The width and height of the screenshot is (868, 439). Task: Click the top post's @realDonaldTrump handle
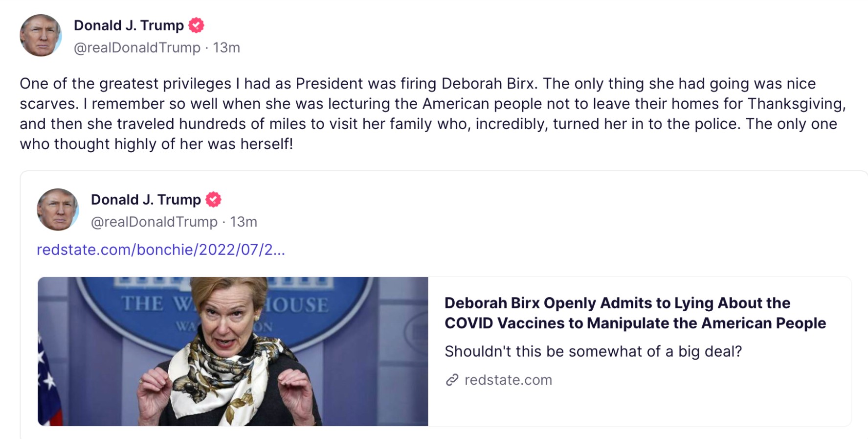coord(137,47)
